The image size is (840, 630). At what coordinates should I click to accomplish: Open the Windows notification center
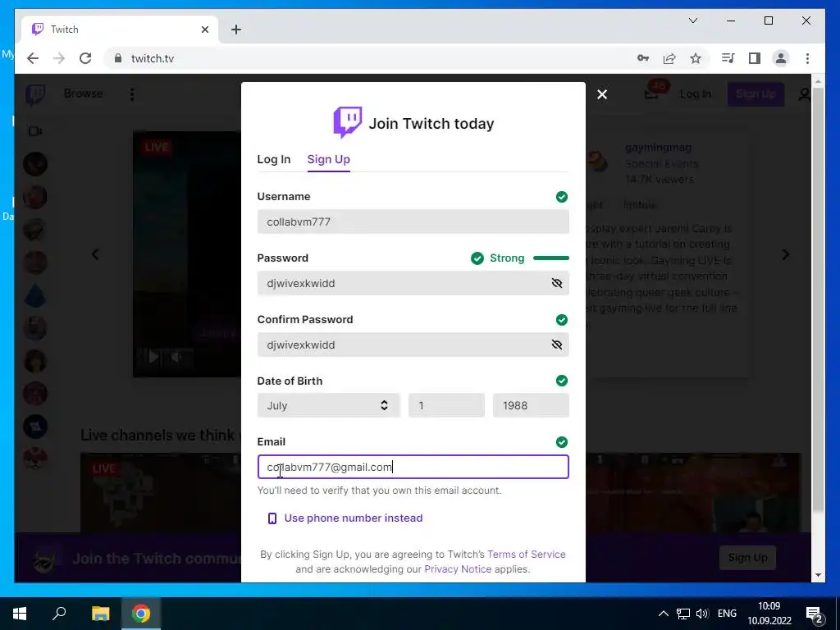point(815,614)
